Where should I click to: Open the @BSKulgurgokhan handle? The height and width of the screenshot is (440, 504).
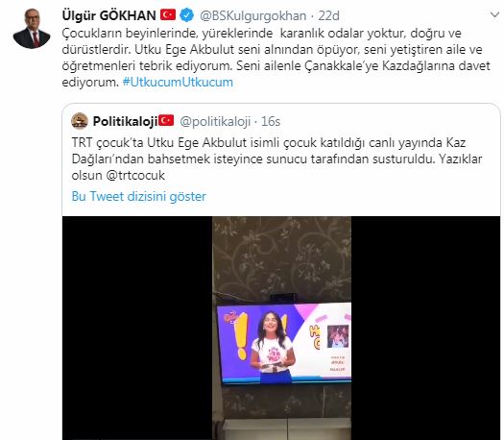pos(253,15)
